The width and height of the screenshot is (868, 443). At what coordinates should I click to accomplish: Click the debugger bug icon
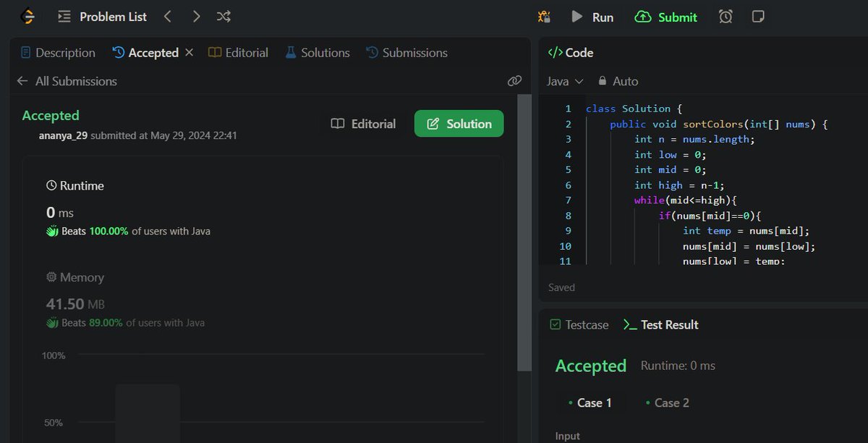point(545,17)
